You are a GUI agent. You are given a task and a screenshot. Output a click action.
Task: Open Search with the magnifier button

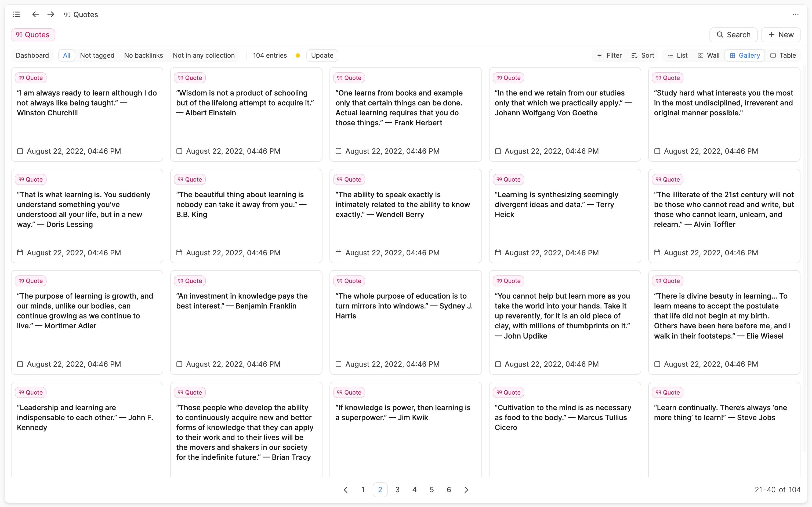tap(733, 35)
